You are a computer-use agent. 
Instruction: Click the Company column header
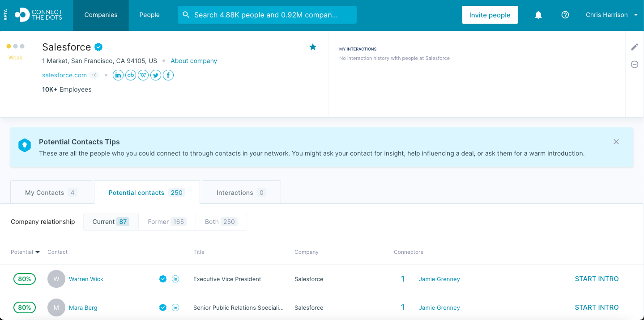point(307,252)
